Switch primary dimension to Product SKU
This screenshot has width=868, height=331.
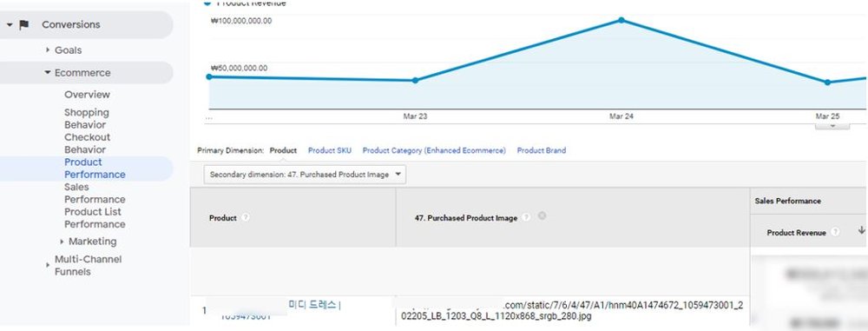pyautogui.click(x=329, y=150)
